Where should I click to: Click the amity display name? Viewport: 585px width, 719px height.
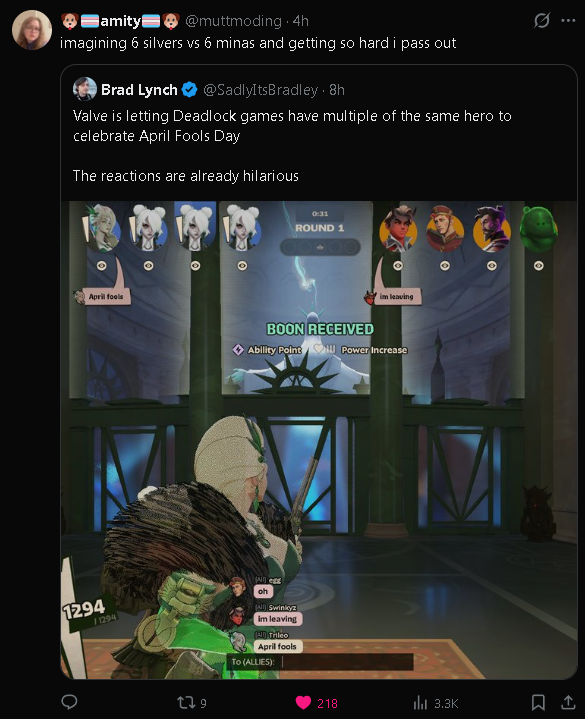pos(121,21)
